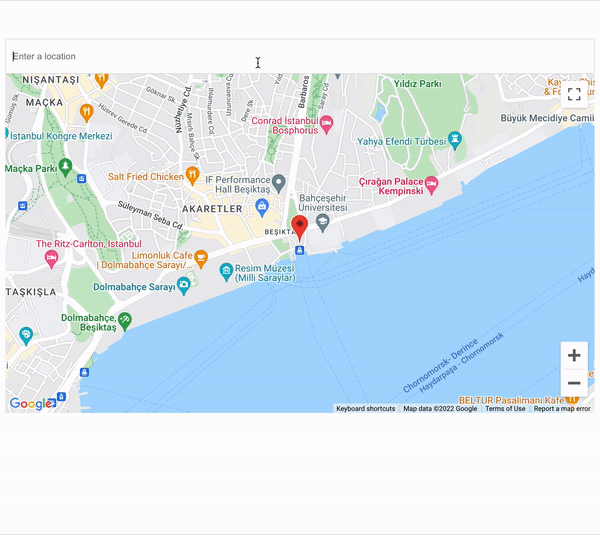Open Keyboard shortcuts
The height and width of the screenshot is (535, 600).
click(x=365, y=408)
